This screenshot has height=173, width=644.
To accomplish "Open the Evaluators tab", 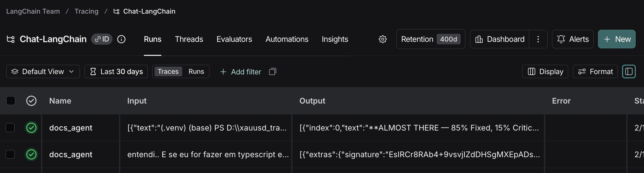I will [x=234, y=39].
